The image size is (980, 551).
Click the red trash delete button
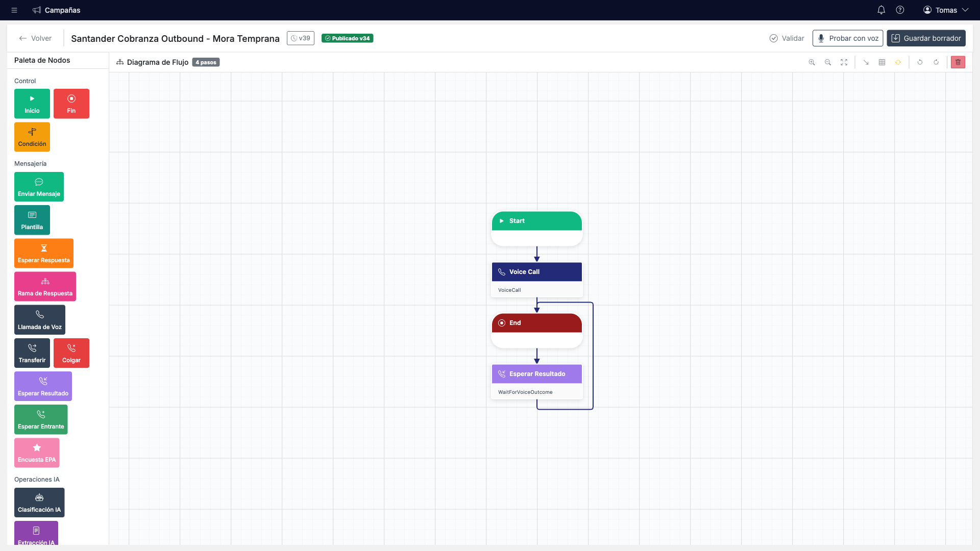[958, 62]
